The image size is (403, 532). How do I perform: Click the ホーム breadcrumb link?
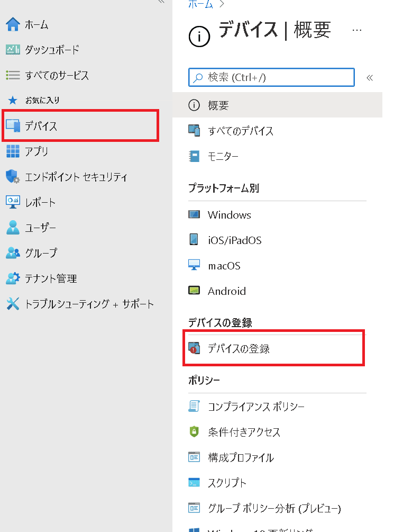click(x=200, y=4)
